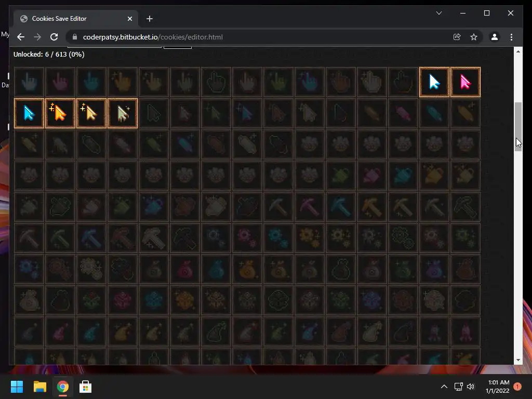Click the page scrollbar down arrow
532x399 pixels.
518,360
